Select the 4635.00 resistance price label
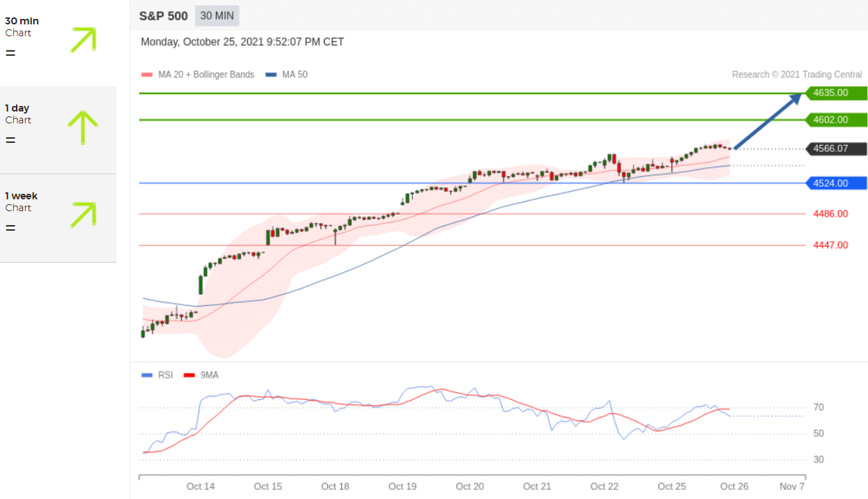Image resolution: width=868 pixels, height=499 pixels. (836, 93)
